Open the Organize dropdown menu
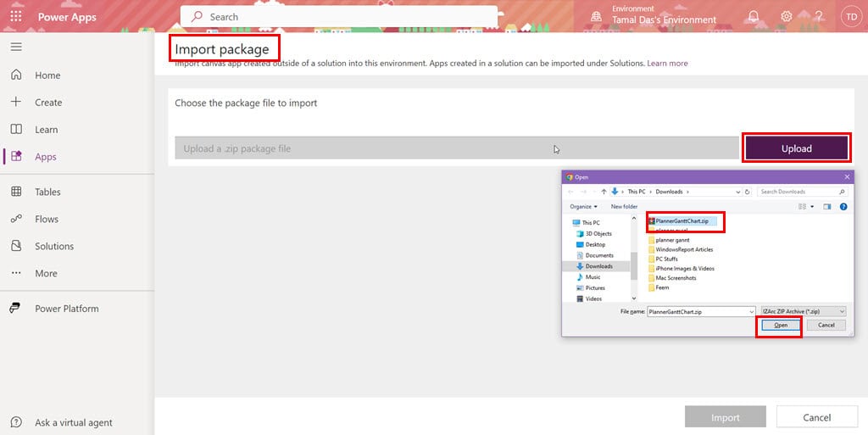The width and height of the screenshot is (868, 435). [x=583, y=206]
